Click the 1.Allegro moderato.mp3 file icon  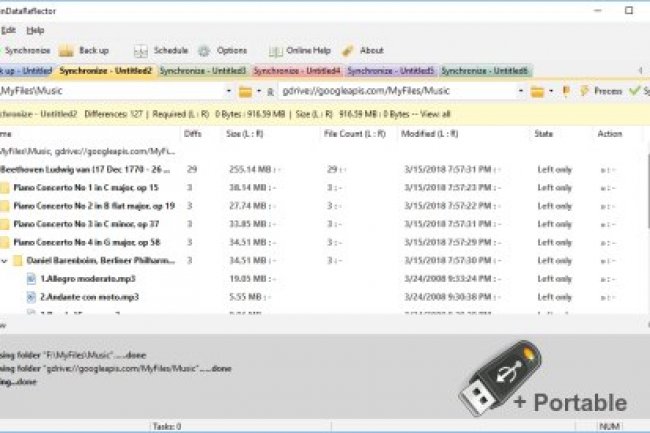(31, 279)
